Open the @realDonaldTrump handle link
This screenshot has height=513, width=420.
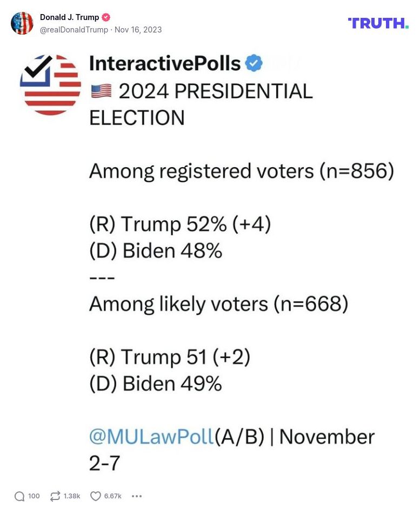tap(74, 30)
